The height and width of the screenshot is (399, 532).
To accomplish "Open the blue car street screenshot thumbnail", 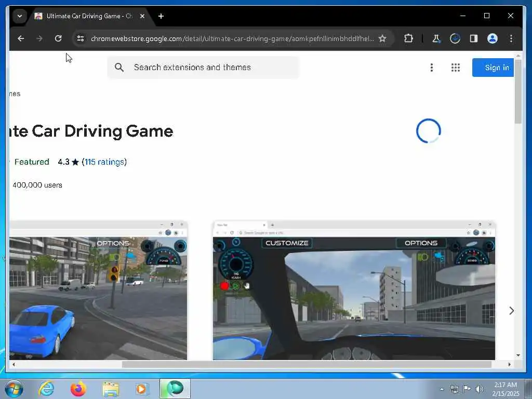I will [98, 290].
